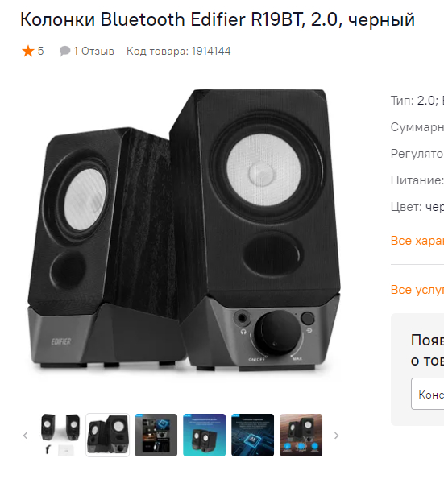
Task: Open the 1 Отзыв reviews link
Action: click(x=93, y=51)
